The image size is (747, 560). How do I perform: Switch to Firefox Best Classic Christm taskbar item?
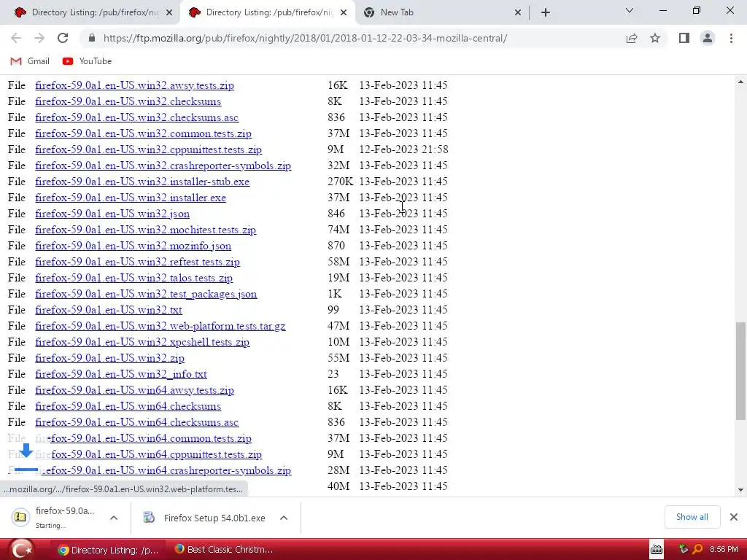click(x=224, y=550)
